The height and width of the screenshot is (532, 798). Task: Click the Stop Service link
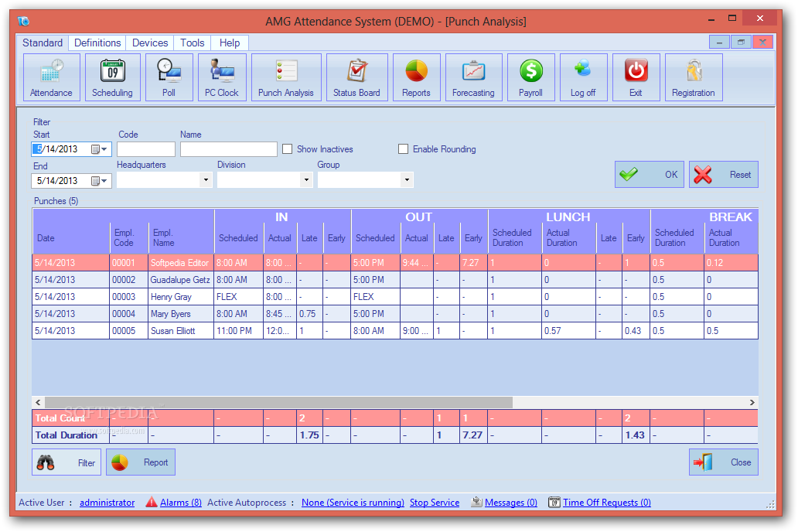[435, 503]
